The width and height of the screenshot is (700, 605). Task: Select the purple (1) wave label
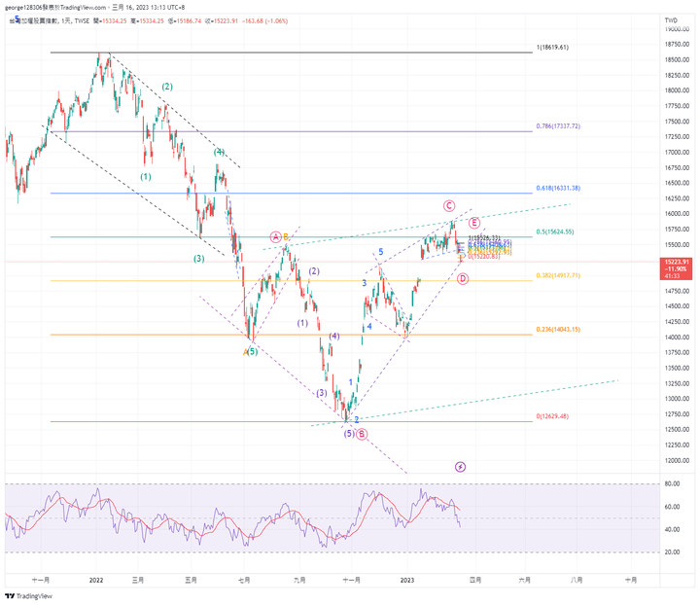point(302,323)
